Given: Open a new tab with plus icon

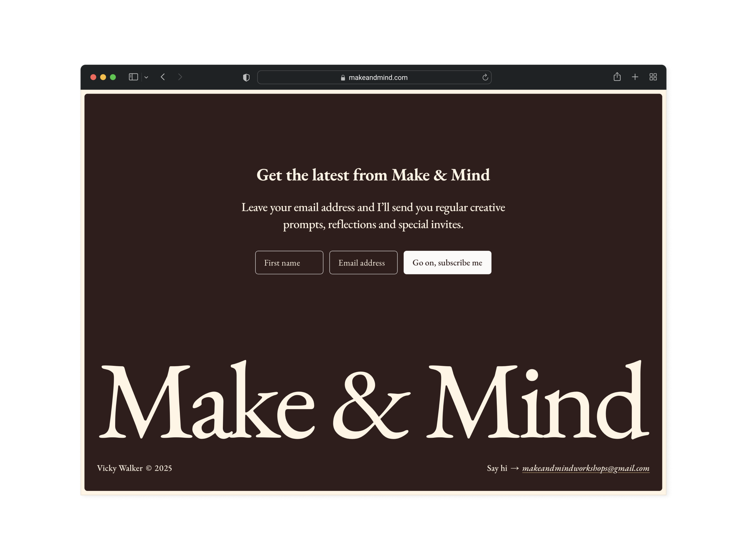Looking at the screenshot, I should click(x=635, y=77).
